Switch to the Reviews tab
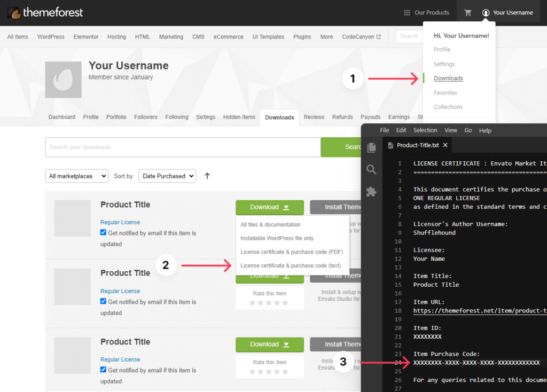Image resolution: width=547 pixels, height=392 pixels. pos(314,117)
